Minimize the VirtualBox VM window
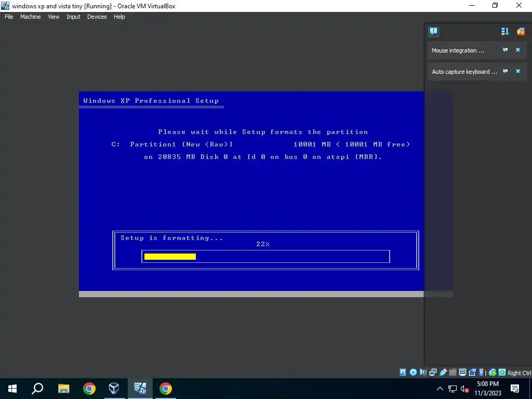532x399 pixels. click(x=472, y=5)
